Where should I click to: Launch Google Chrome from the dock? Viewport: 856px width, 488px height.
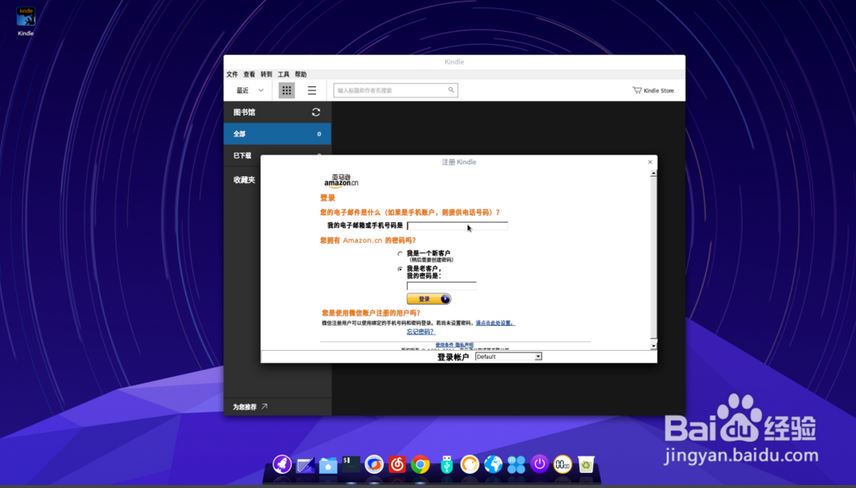click(x=420, y=465)
